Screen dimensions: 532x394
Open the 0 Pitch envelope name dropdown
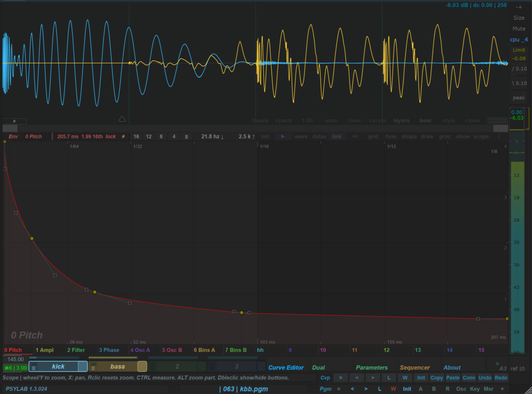coord(33,137)
